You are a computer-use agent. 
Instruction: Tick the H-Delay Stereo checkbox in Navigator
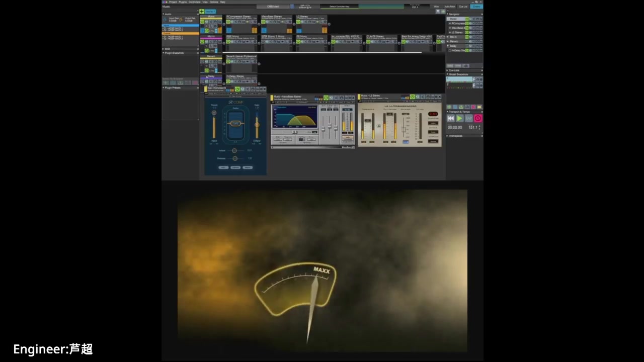tap(450, 50)
